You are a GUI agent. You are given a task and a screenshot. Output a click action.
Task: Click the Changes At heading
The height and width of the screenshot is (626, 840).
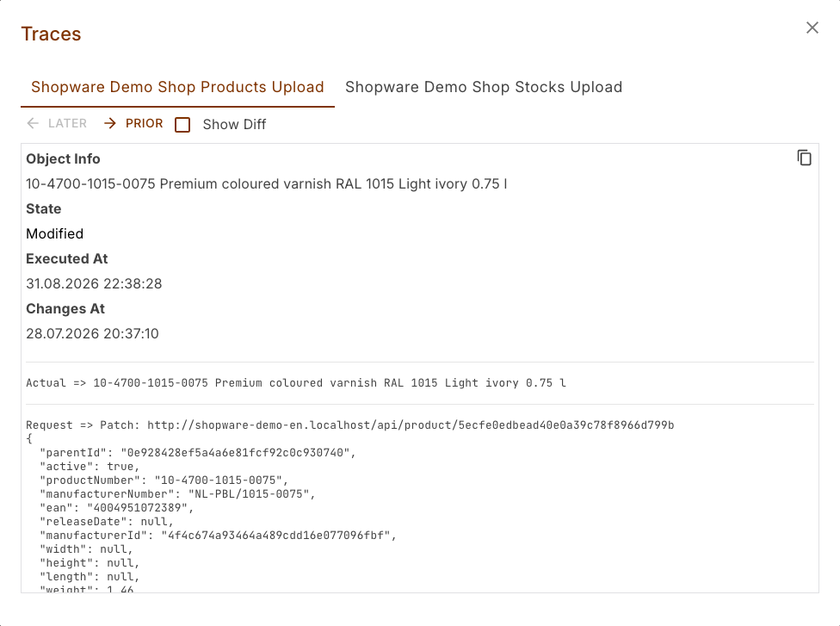tap(65, 309)
